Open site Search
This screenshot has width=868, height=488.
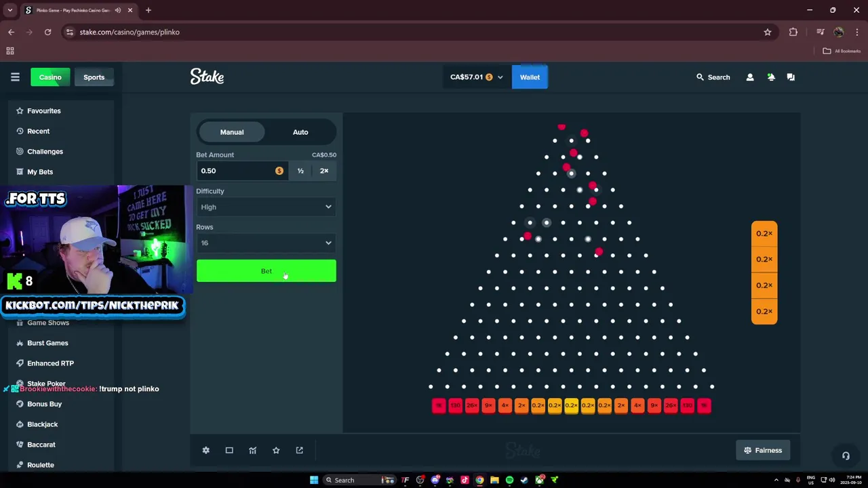click(713, 77)
